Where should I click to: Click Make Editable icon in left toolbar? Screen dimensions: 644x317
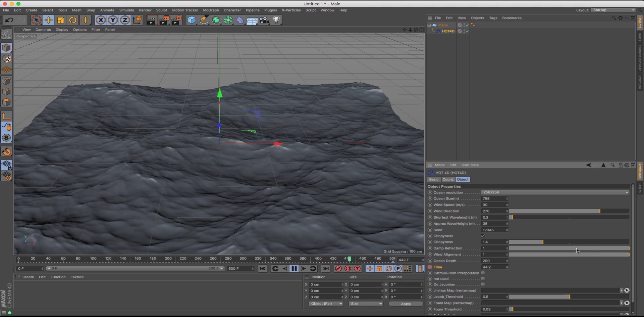[6, 34]
